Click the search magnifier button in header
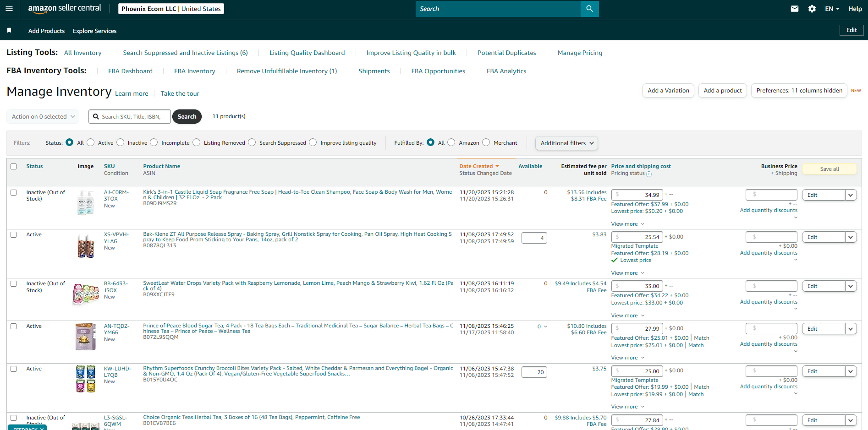Screen dimensions: 868x430 (x=589, y=9)
